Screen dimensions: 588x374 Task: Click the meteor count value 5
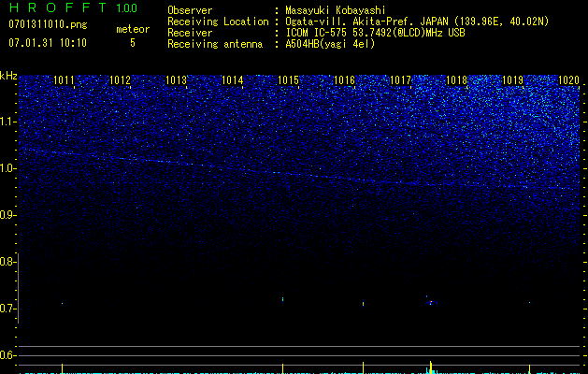pos(132,42)
